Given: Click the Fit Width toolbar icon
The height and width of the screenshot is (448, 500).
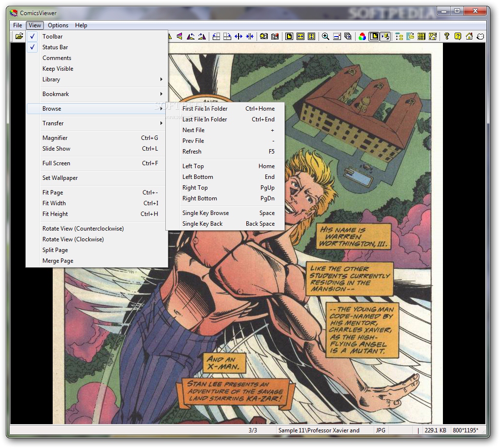Looking at the screenshot, I should (300, 37).
